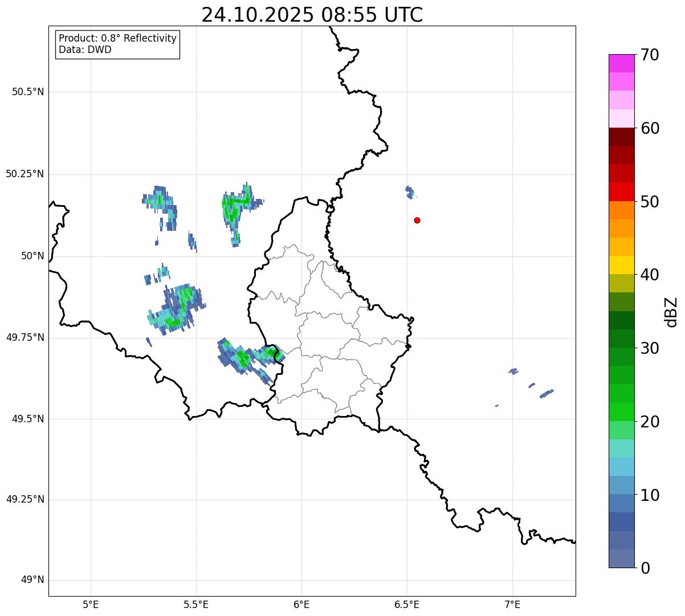Click the 5.5°E longitude label

coord(196,603)
